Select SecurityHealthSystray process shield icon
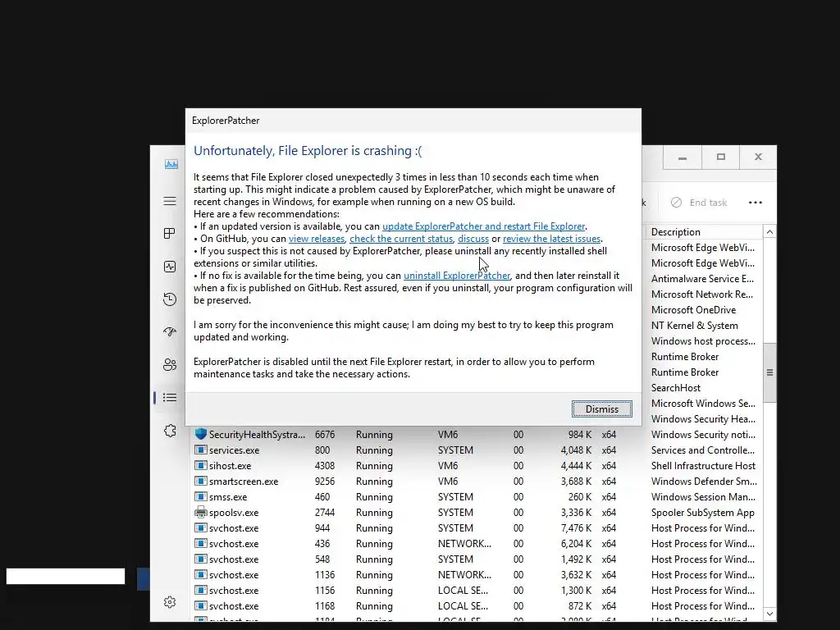This screenshot has height=630, width=840. (201, 434)
